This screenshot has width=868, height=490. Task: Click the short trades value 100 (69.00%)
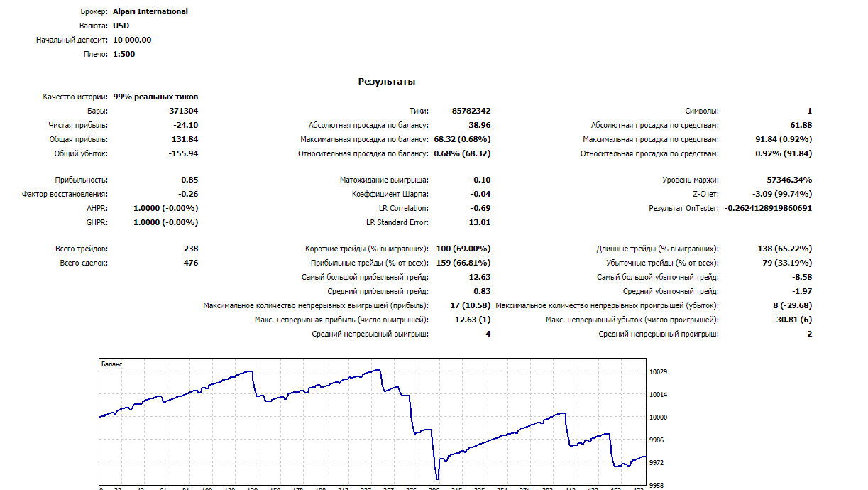coord(463,249)
